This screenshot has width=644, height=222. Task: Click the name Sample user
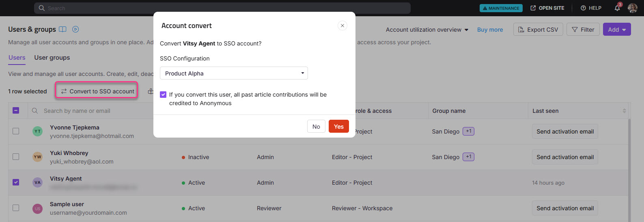[x=67, y=204]
